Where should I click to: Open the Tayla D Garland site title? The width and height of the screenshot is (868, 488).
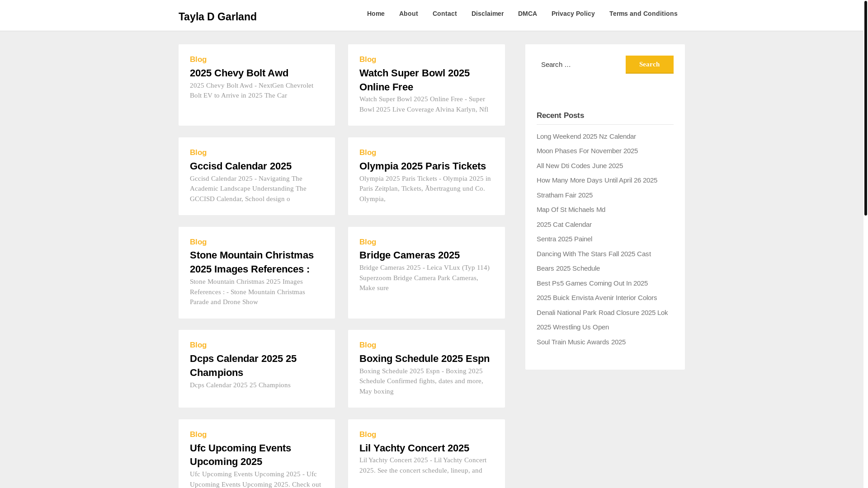point(217,17)
